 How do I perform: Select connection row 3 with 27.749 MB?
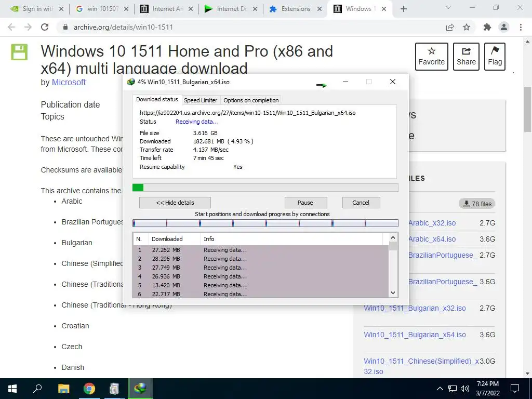(x=261, y=268)
